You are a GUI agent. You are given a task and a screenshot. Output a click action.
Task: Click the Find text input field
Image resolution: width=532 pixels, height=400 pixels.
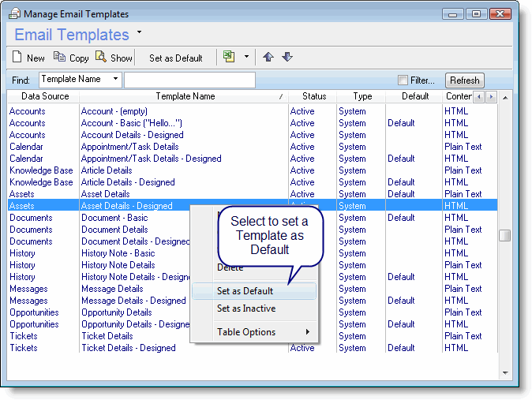pos(189,80)
